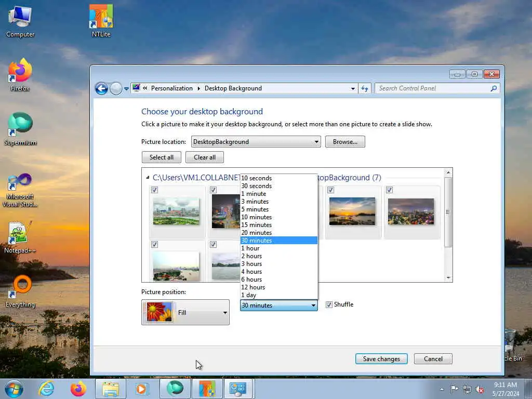Image resolution: width=532 pixels, height=399 pixels.
Task: Uncheck the night street wallpaper checkbox
Action: pos(213,190)
